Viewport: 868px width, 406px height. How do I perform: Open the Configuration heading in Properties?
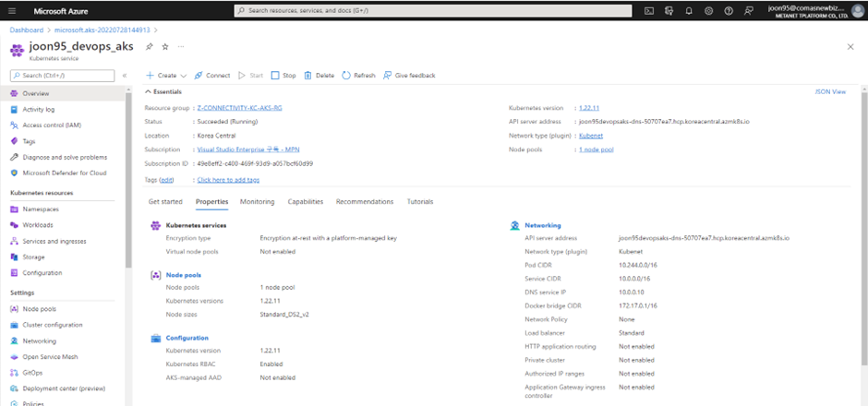187,338
